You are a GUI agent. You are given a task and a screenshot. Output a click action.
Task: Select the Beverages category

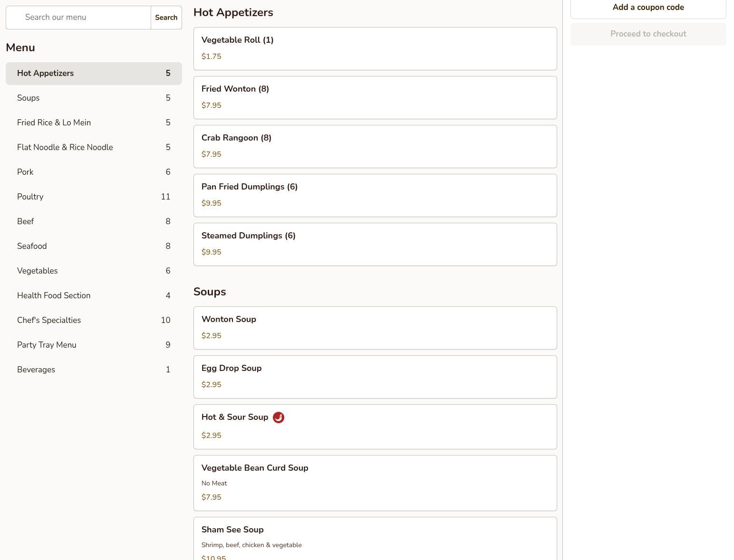point(94,370)
